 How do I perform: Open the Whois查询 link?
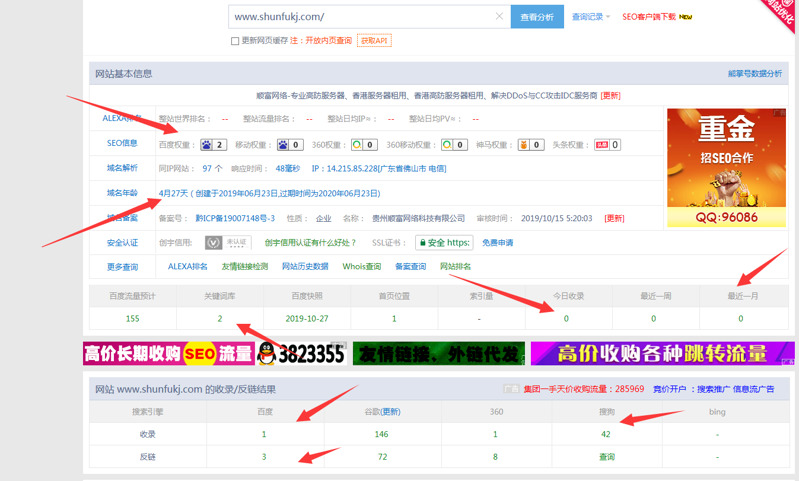362,266
